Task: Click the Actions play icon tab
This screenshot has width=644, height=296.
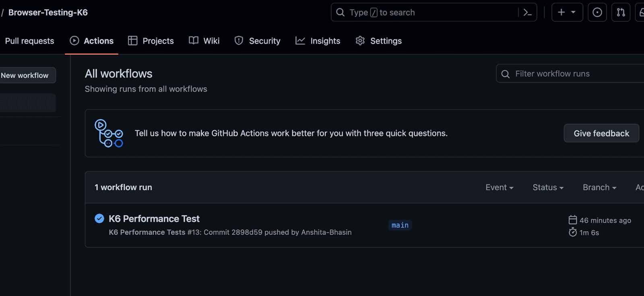Action: 74,41
